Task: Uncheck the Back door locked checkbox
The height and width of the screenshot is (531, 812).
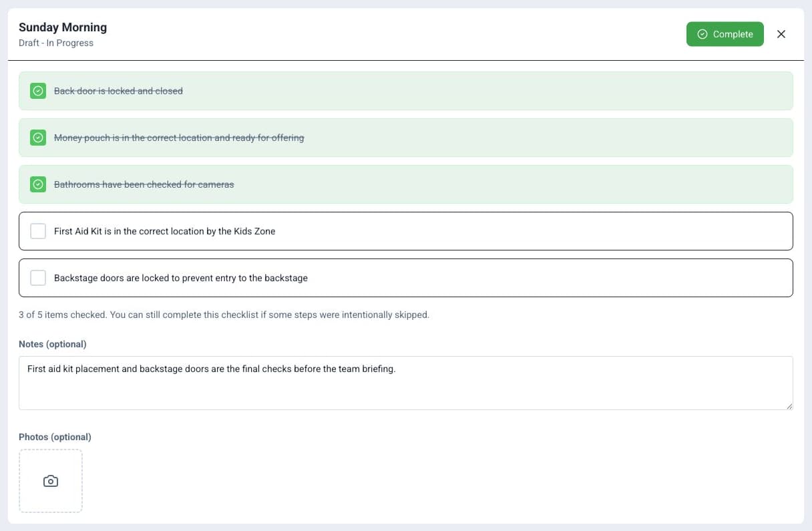Action: [x=38, y=91]
